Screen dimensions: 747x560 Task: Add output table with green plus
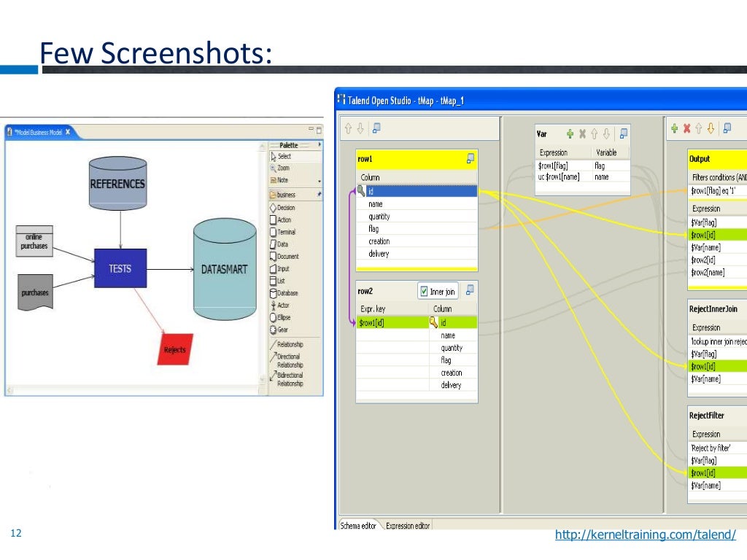point(675,128)
